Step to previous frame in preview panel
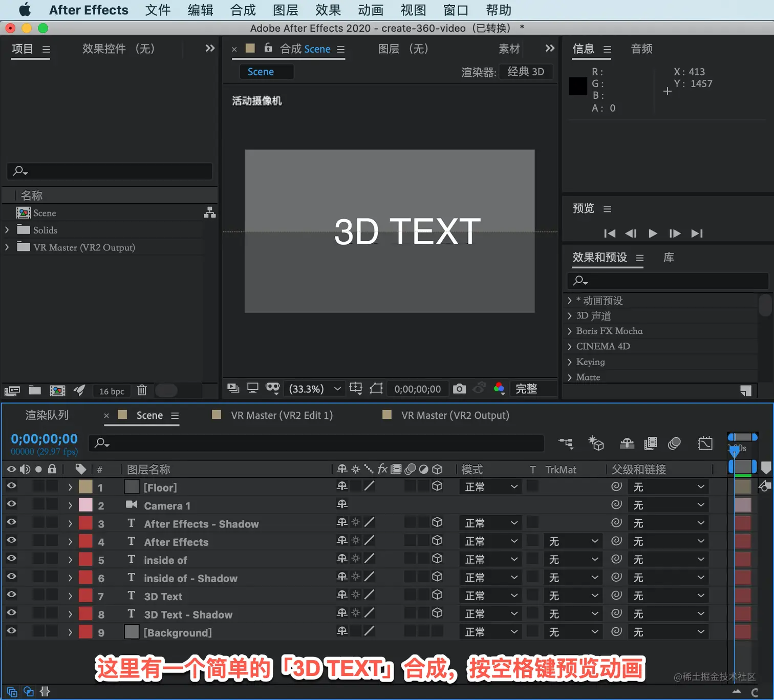Viewport: 774px width, 700px height. coord(631,234)
